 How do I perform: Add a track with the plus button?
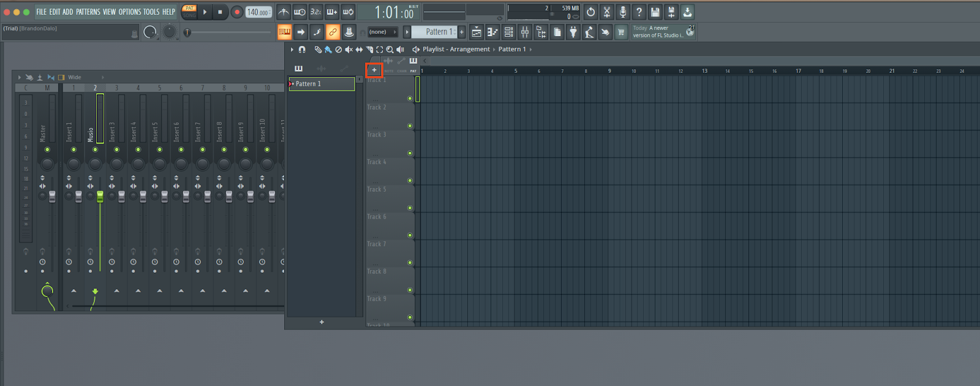tap(374, 70)
